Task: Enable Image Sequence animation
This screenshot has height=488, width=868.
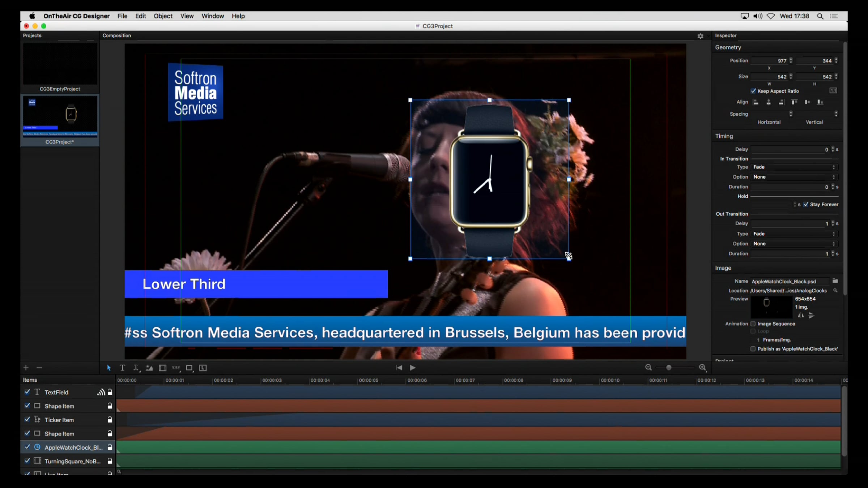Action: point(753,324)
